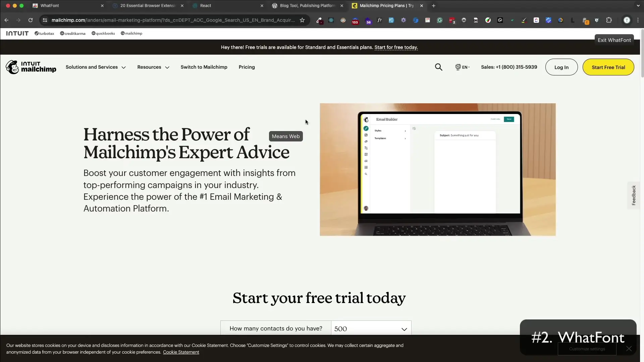Open the Chrome Extensions puzzle menu
Screen dimensions: 644x362
coord(609,20)
